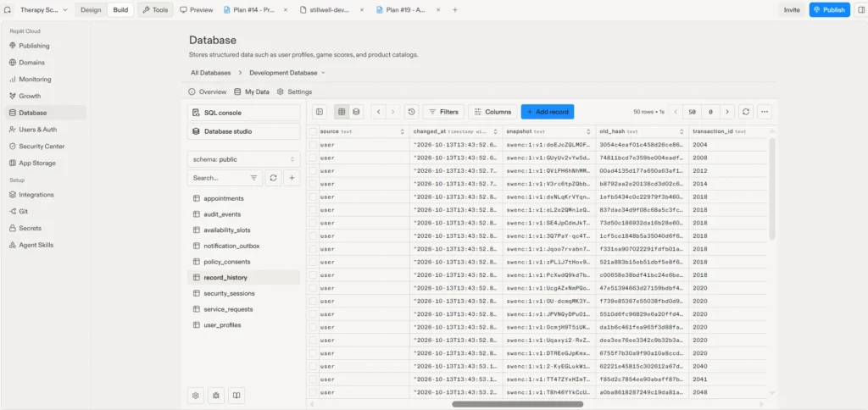Toggle right panel layout icon near Publish
The image size is (868, 410).
tap(860, 10)
